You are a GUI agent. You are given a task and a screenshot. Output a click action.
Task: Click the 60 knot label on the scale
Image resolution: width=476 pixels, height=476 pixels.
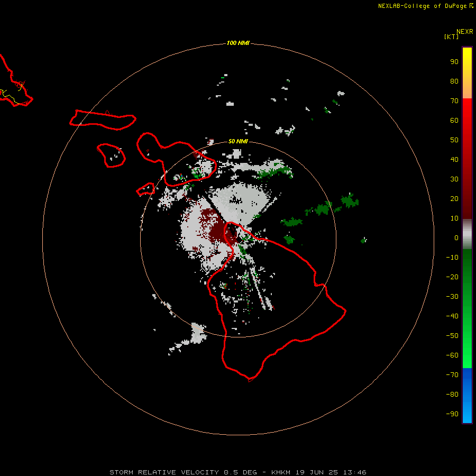pyautogui.click(x=454, y=120)
